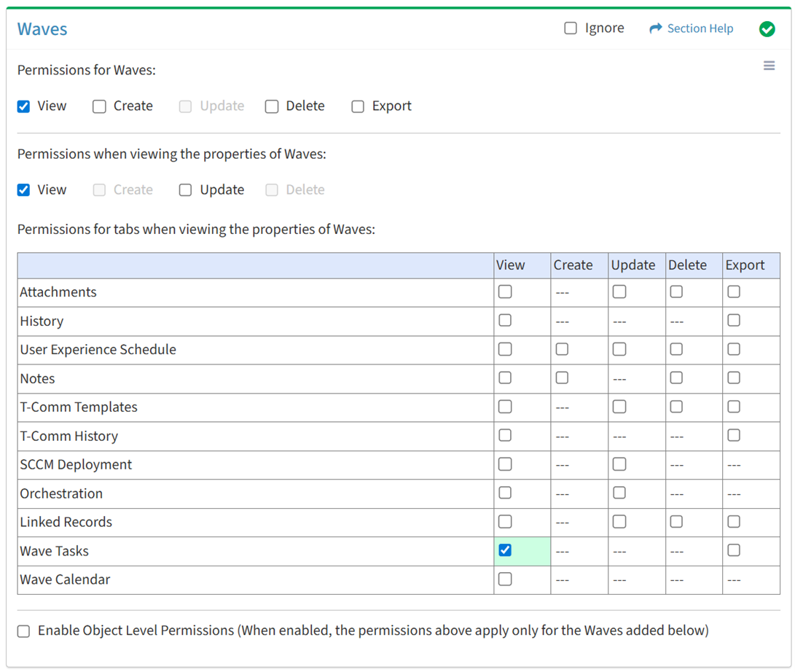The image size is (795, 672).
Task: Enable Update for Waves properties
Action: (186, 190)
